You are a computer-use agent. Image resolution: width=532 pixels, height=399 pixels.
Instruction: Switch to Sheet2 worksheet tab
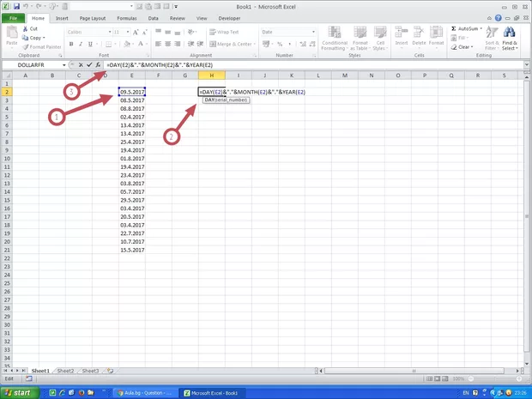coord(65,371)
